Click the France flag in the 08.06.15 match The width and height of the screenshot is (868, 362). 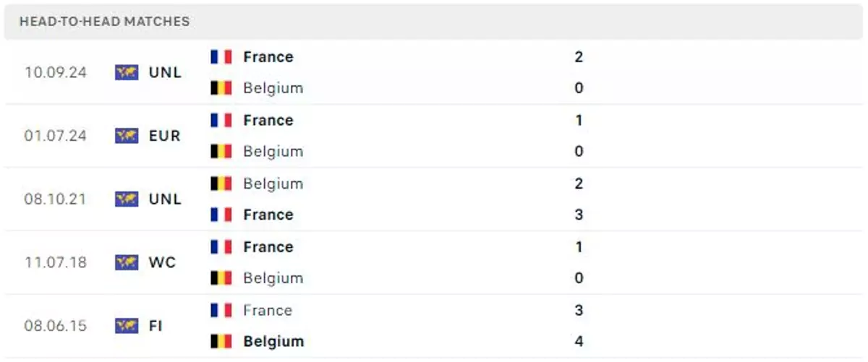pos(221,310)
